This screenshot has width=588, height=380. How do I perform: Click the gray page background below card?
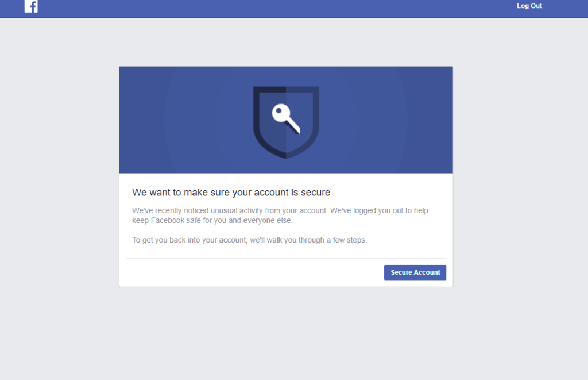286,333
